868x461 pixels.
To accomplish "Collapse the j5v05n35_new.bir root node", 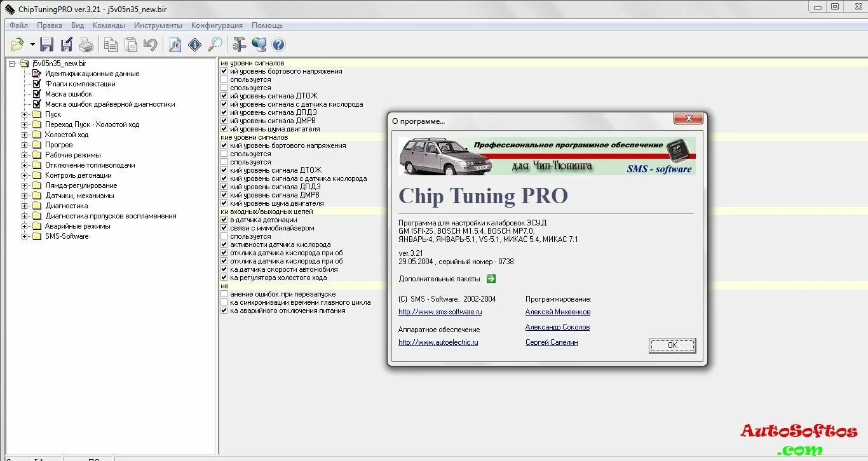I will pos(12,63).
